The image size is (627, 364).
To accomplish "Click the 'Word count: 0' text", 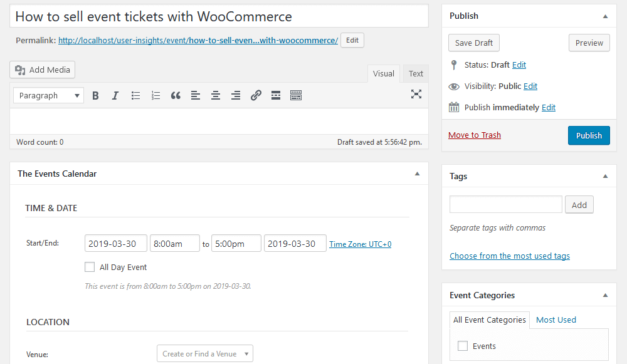I will coord(40,142).
